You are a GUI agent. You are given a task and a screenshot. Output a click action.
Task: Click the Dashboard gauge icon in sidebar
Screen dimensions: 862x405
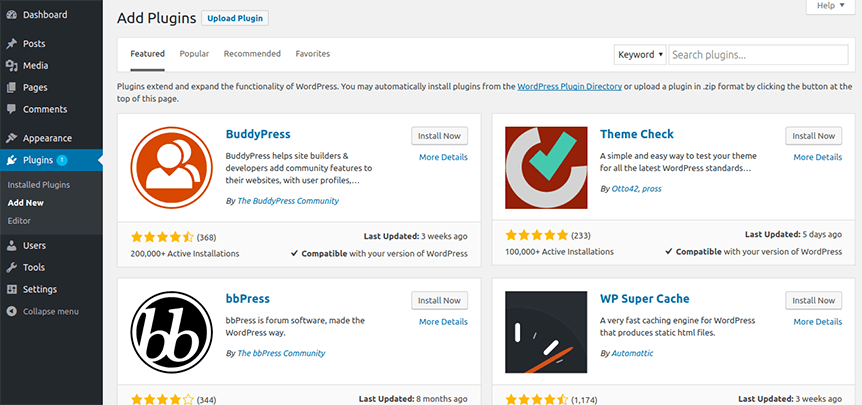(12, 15)
